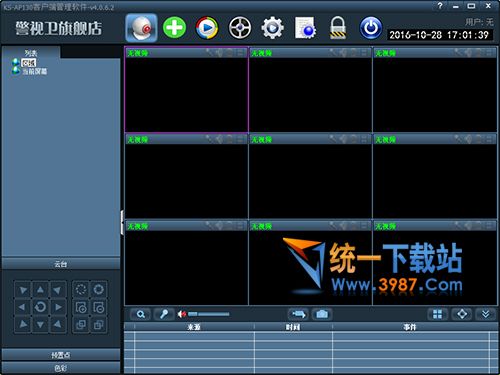Add a device with the green plus icon
500x375 pixels.
pyautogui.click(x=174, y=28)
